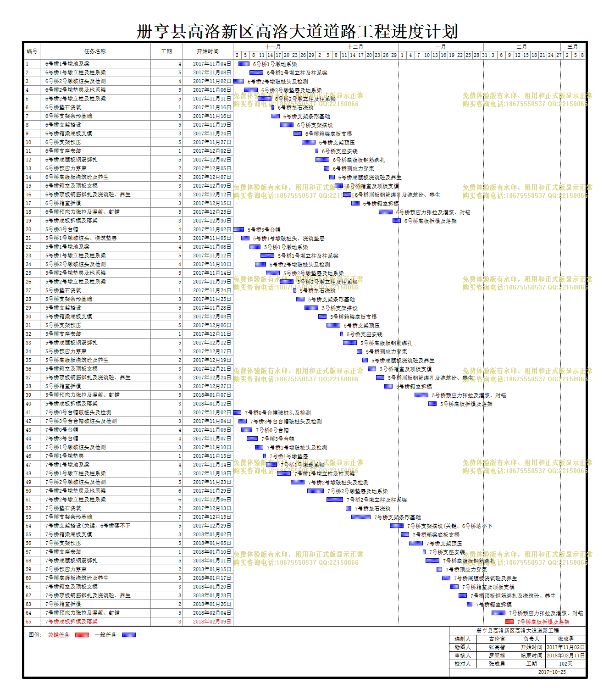Click the blue Gantt bar for 7号桥预应力张拉及灌浆、封锚
The height and width of the screenshot is (700, 609).
[x=498, y=613]
